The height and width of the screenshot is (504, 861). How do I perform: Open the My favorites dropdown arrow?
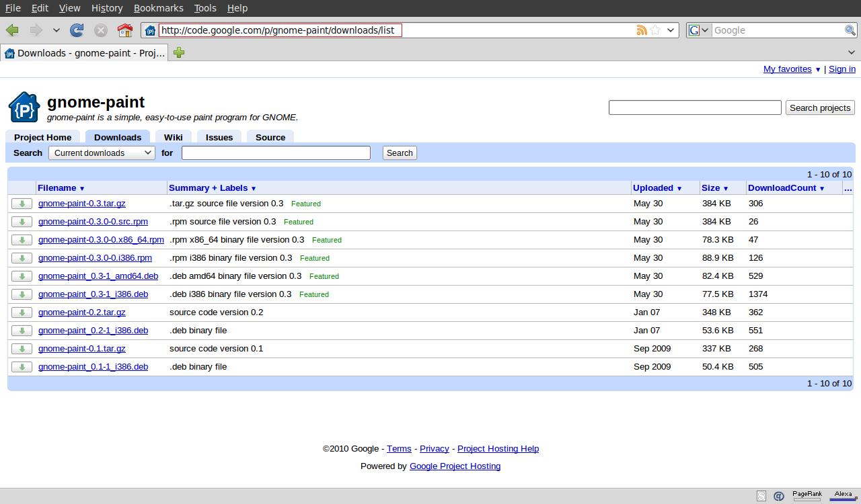pos(818,70)
